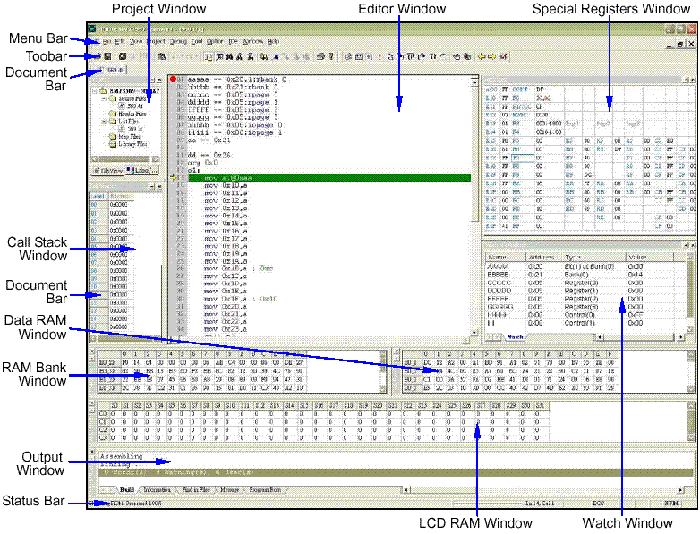The height and width of the screenshot is (534, 700).
Task: Toggle the red breakpoint on line 01
Action: coord(173,79)
